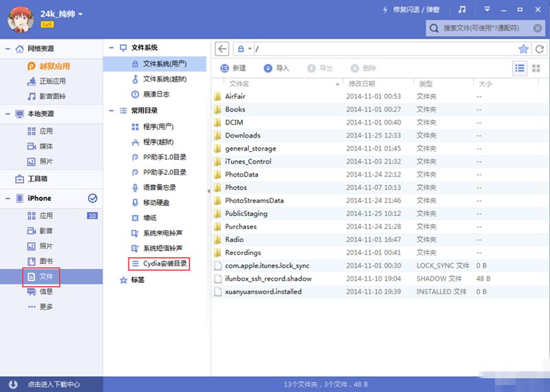Select the DCIM folder row
Viewport: 550px width, 392px height.
380,122
